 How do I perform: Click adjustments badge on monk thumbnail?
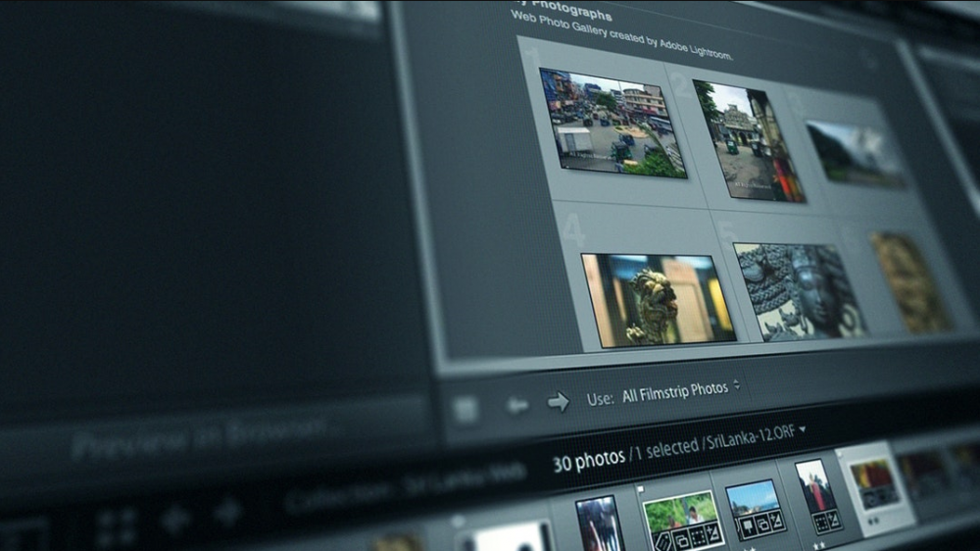(x=833, y=519)
